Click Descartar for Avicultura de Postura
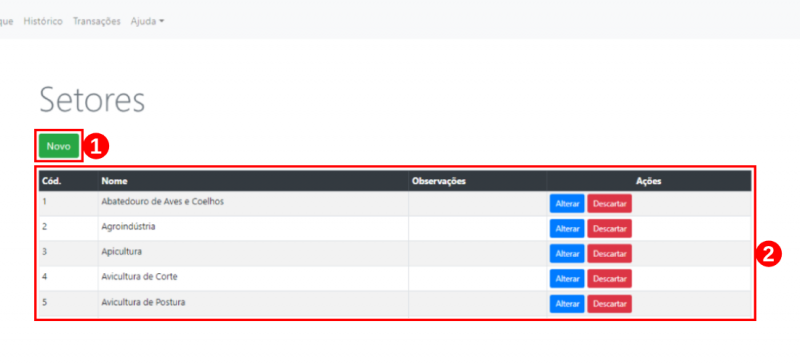The image size is (800, 364). pos(609,304)
